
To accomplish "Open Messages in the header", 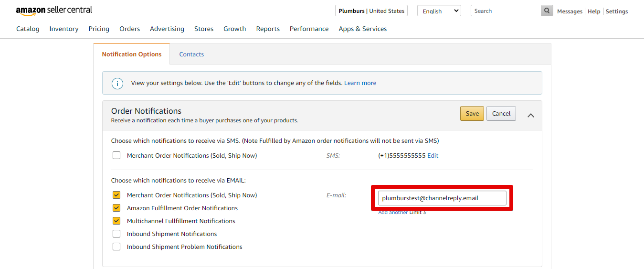I will click(x=570, y=11).
